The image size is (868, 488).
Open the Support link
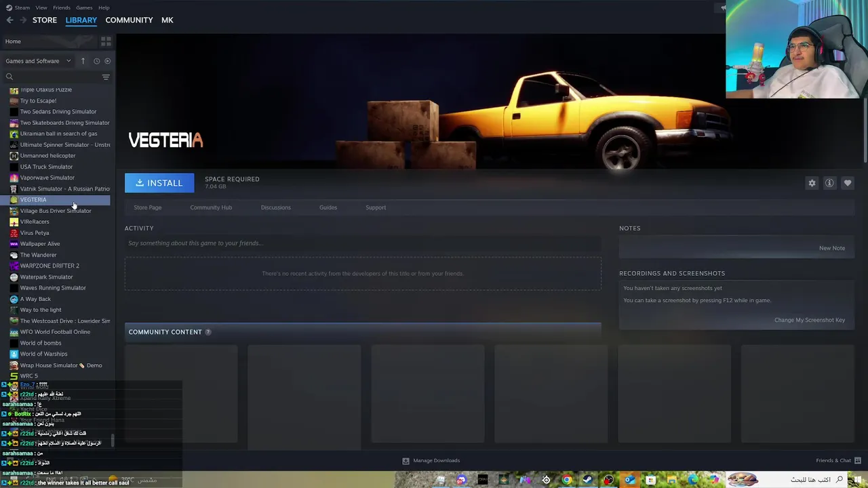point(376,207)
